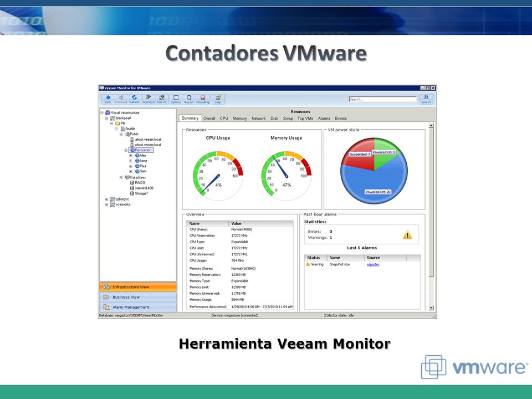
Task: Go back with the Back arrow button
Action: click(108, 99)
